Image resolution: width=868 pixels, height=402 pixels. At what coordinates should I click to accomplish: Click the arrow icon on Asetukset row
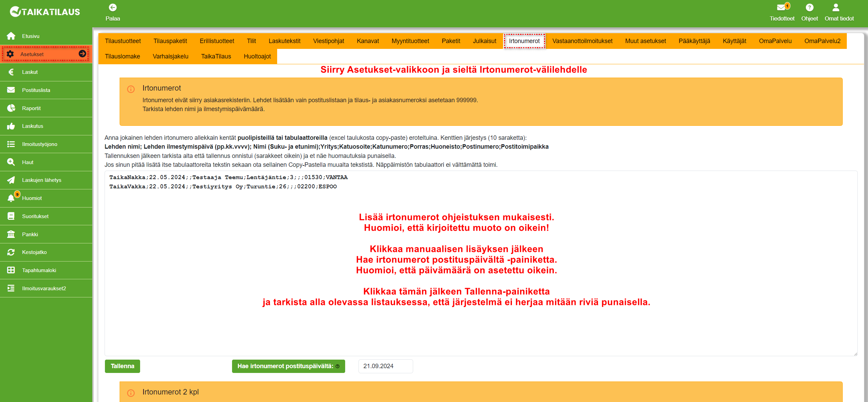pyautogui.click(x=82, y=54)
